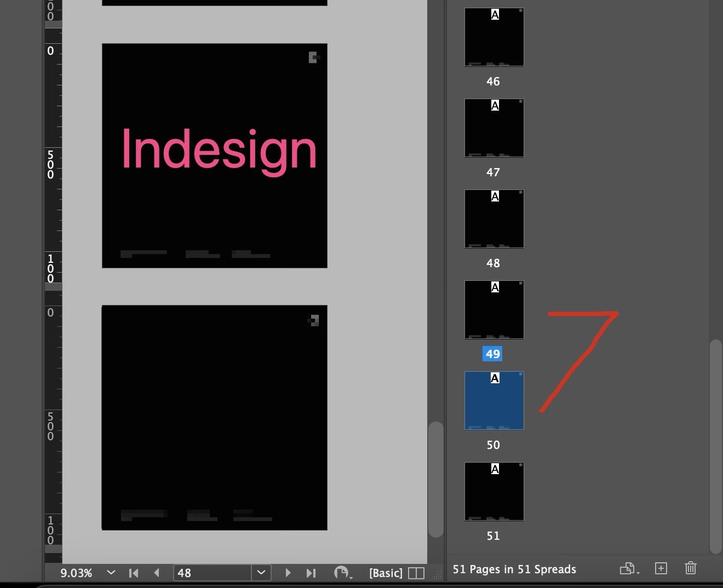Click the logo icon on the Indesign page

pos(314,57)
